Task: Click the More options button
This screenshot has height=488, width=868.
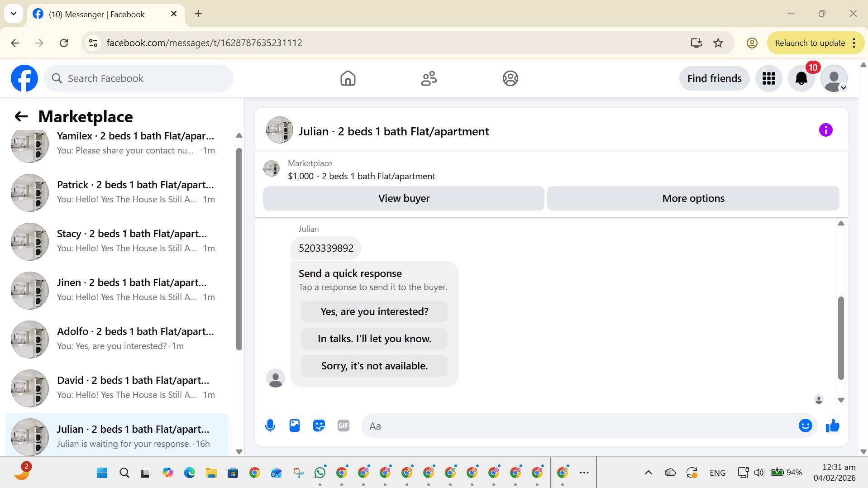Action: [693, 198]
